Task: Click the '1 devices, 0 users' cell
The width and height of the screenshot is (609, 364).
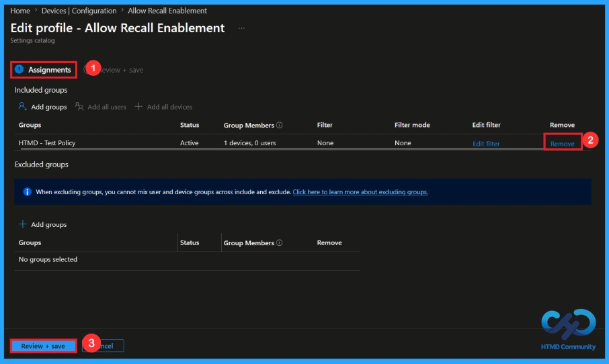Action: pos(250,143)
